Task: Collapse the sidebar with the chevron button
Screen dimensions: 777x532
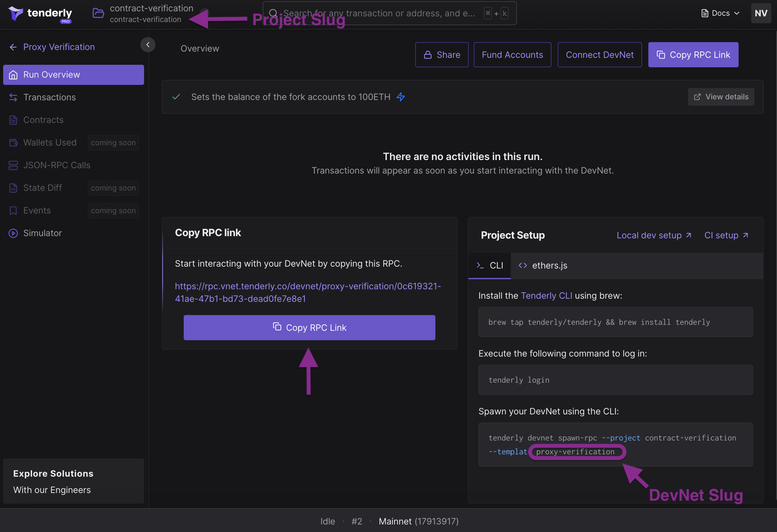Action: coord(148,45)
